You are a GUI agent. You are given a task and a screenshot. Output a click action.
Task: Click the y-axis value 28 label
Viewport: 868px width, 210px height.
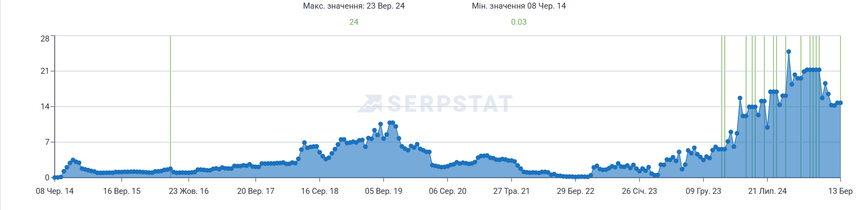click(x=45, y=39)
